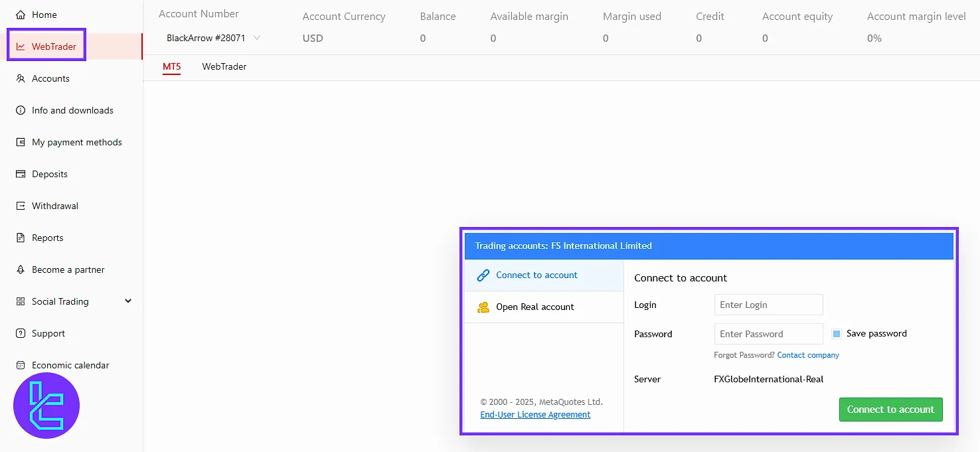This screenshot has width=980, height=452.
Task: Expand the Social Trading submenu chevron
Action: pos(128,301)
